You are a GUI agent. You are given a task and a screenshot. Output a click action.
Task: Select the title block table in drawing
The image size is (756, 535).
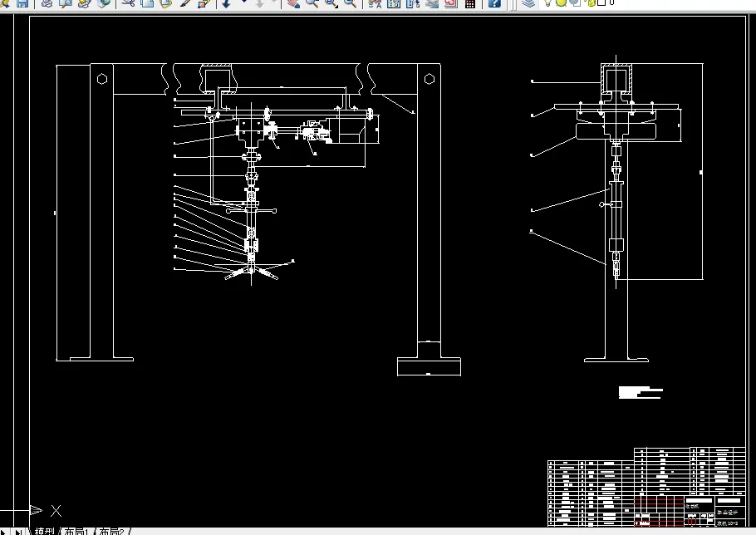click(x=646, y=487)
